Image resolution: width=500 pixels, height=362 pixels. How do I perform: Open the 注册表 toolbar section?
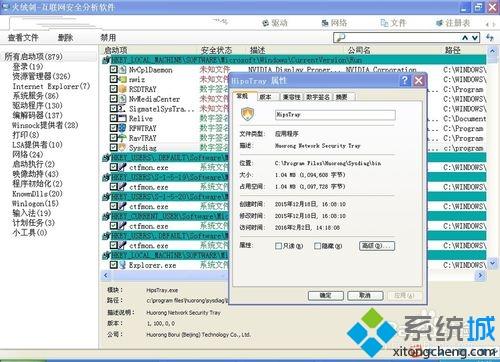click(453, 23)
